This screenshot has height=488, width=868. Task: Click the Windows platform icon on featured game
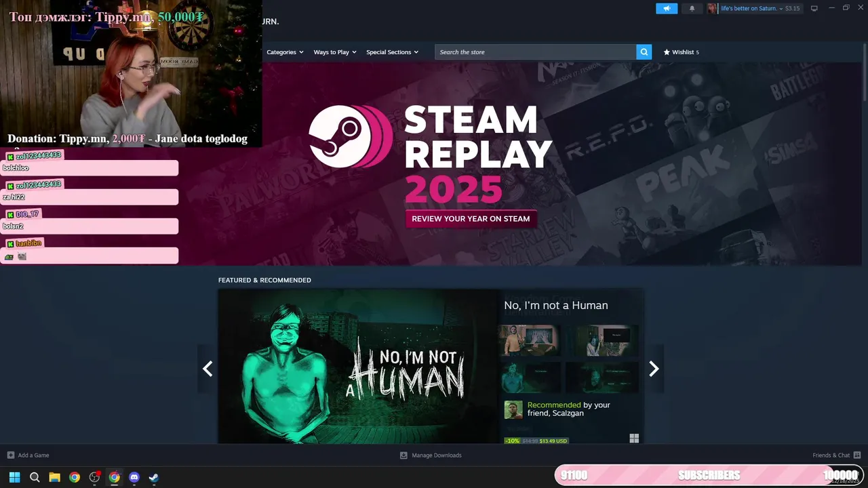(634, 439)
